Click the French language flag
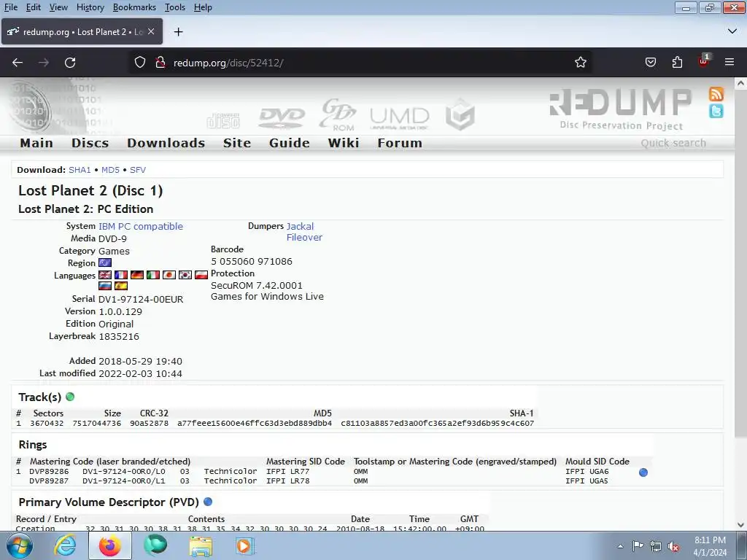The image size is (747, 560). pos(121,275)
